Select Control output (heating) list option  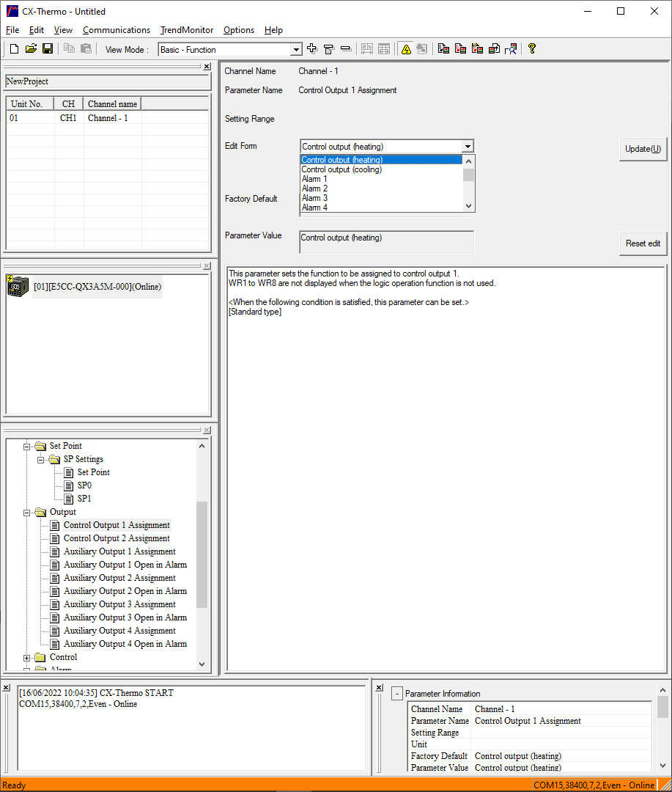point(381,160)
